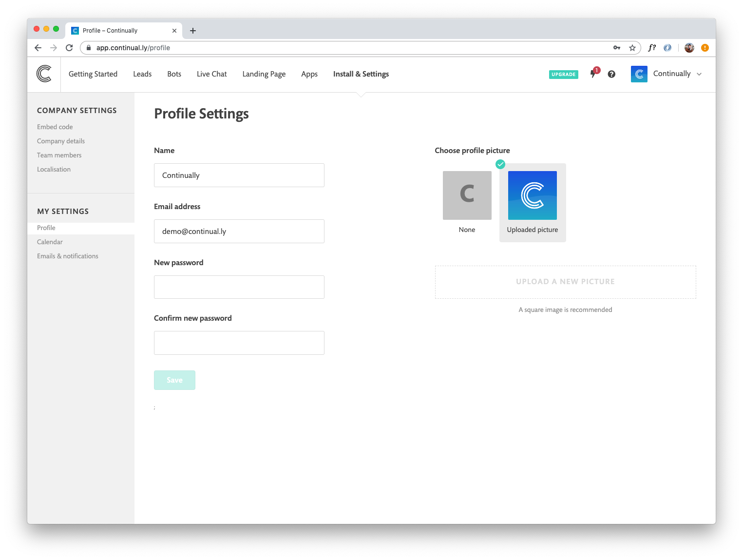Select the None profile picture option
The image size is (743, 560).
tap(467, 195)
